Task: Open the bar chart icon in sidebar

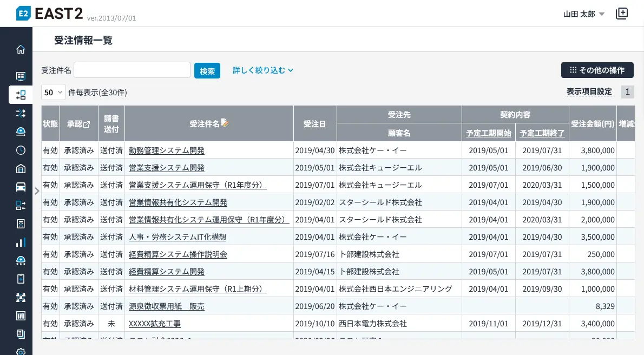Action: 21,242
